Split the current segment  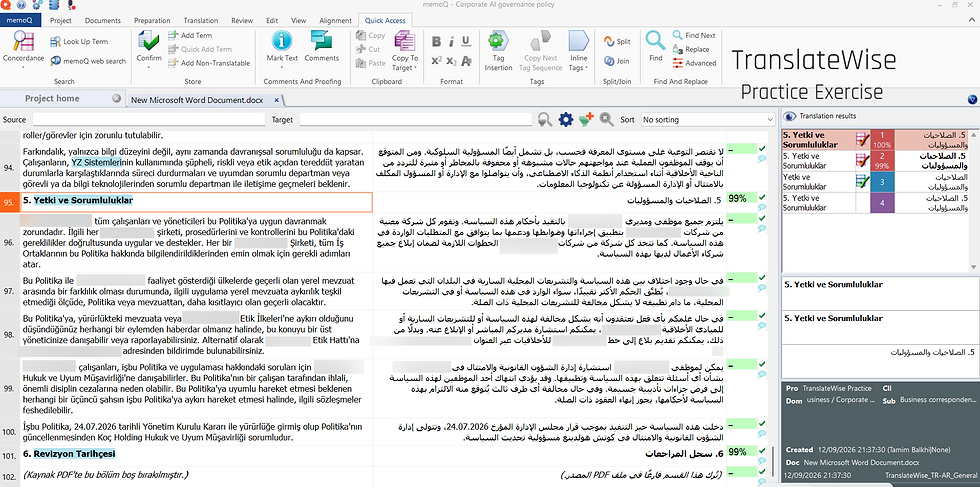tap(616, 42)
